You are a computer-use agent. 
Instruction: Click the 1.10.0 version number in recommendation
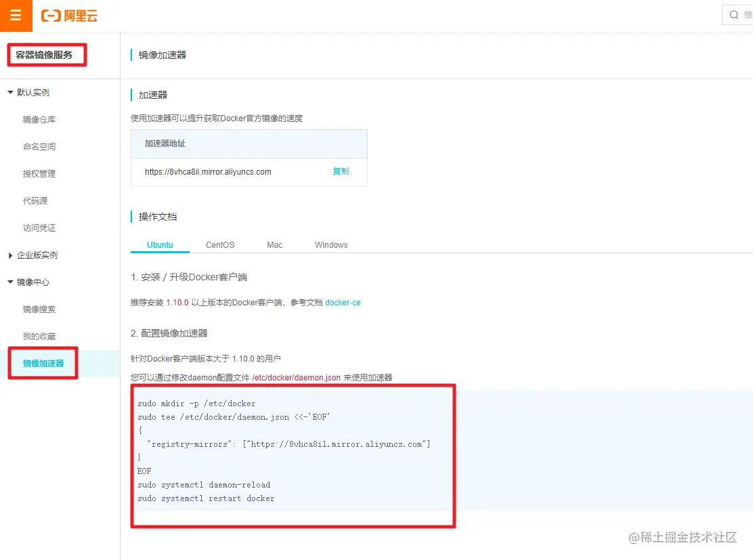tap(177, 303)
